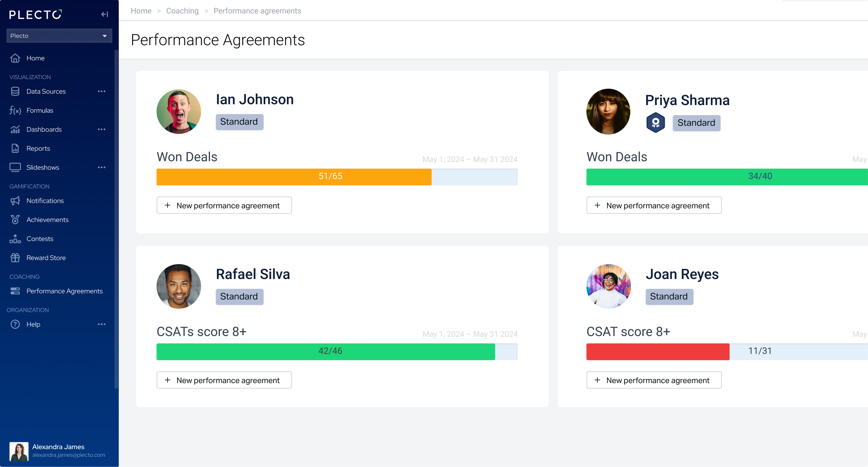Expand the Data Sources more options dots
The height and width of the screenshot is (467, 868).
102,91
